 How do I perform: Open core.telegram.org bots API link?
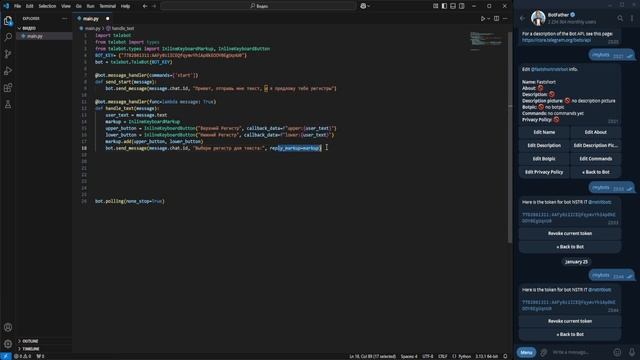(556, 40)
